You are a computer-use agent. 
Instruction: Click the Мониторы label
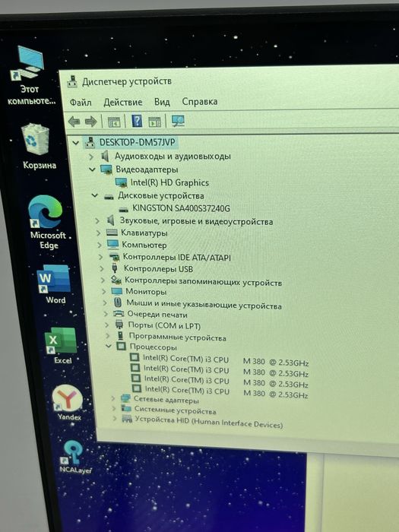pos(146,291)
